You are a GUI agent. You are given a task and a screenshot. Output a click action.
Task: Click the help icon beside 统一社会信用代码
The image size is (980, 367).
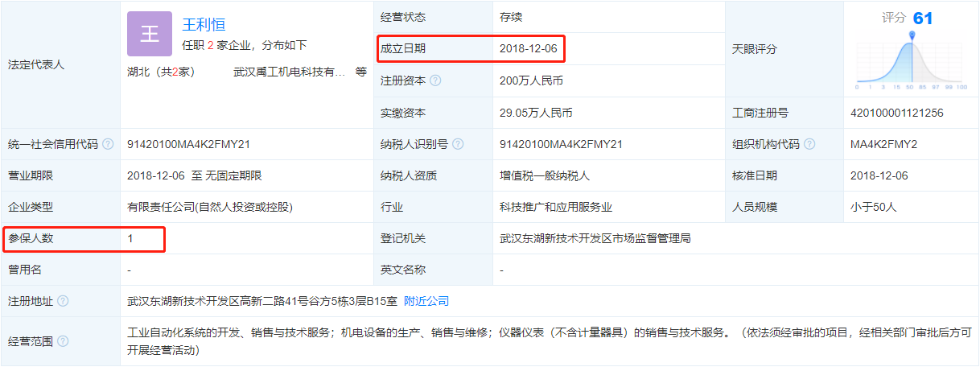(108, 144)
